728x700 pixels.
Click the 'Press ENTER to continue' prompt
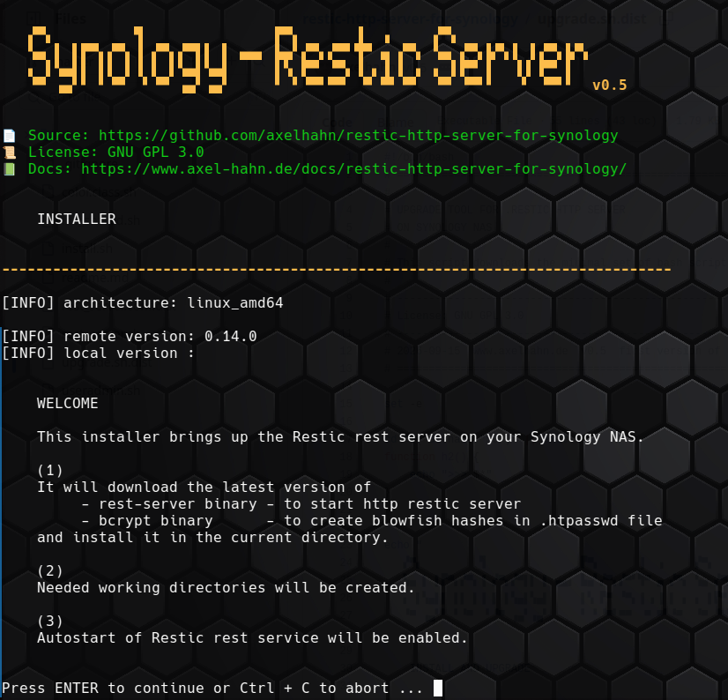click(x=212, y=688)
